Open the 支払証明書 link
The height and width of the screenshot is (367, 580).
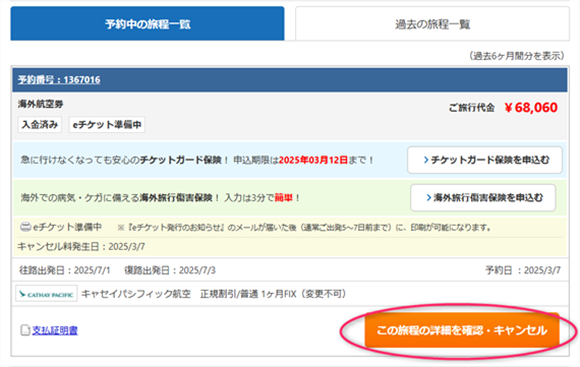coord(55,330)
